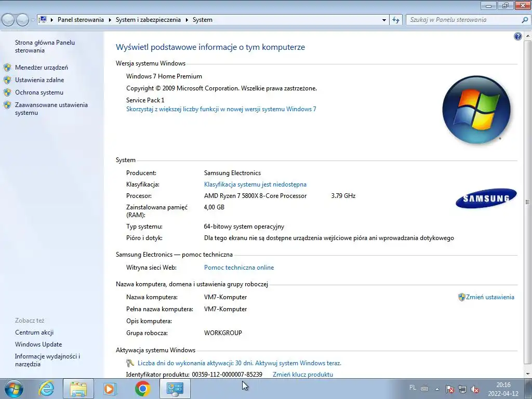Click the taskbar clock and date
Image resolution: width=532 pixels, height=399 pixels.
pyautogui.click(x=503, y=389)
